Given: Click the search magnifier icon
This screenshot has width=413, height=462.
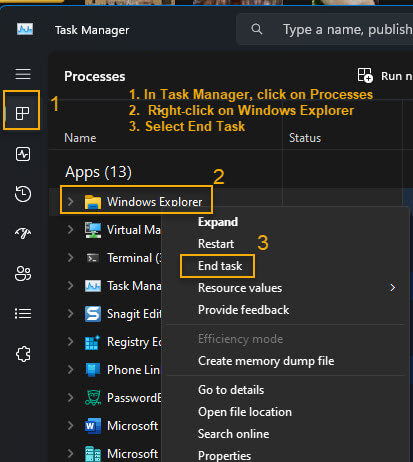Looking at the screenshot, I should pos(257,29).
